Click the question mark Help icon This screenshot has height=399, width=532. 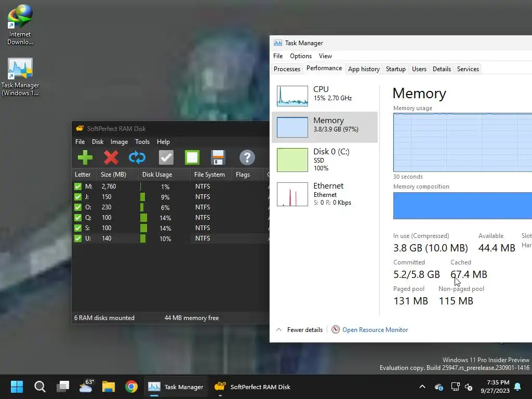point(247,157)
